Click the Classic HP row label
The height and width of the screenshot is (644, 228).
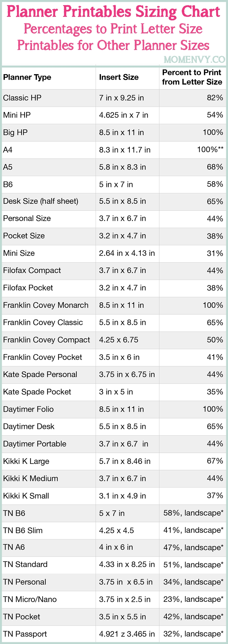[x=22, y=98]
